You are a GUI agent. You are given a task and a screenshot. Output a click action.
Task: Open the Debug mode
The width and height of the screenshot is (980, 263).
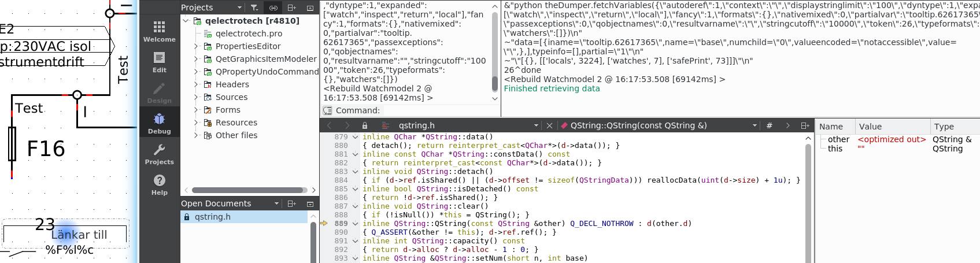tap(159, 123)
